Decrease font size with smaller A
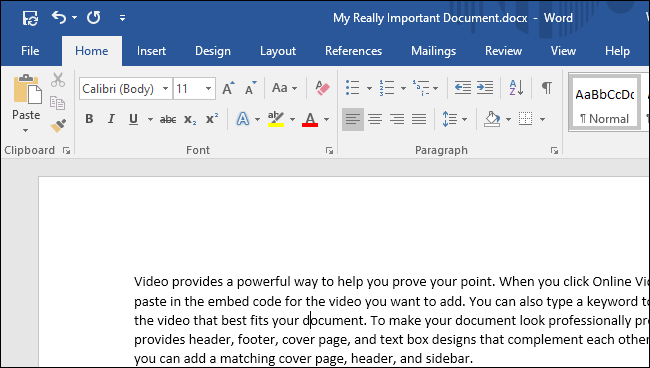 click(250, 88)
